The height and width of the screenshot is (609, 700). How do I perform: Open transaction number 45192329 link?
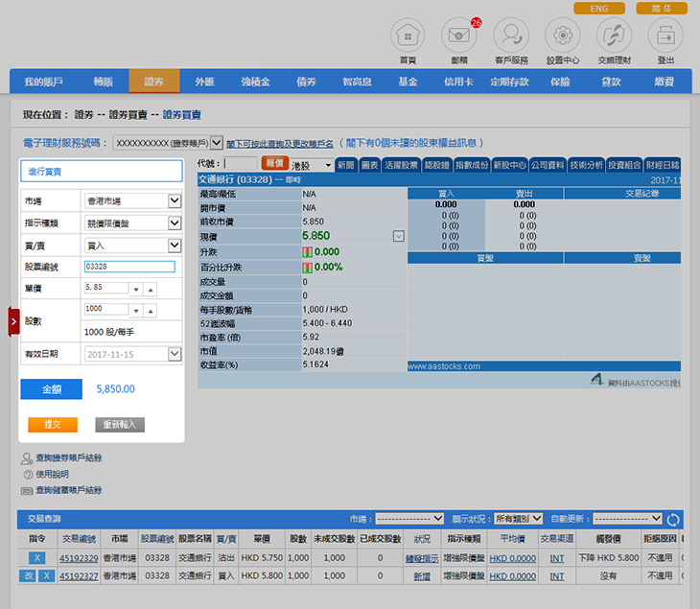coord(79,558)
